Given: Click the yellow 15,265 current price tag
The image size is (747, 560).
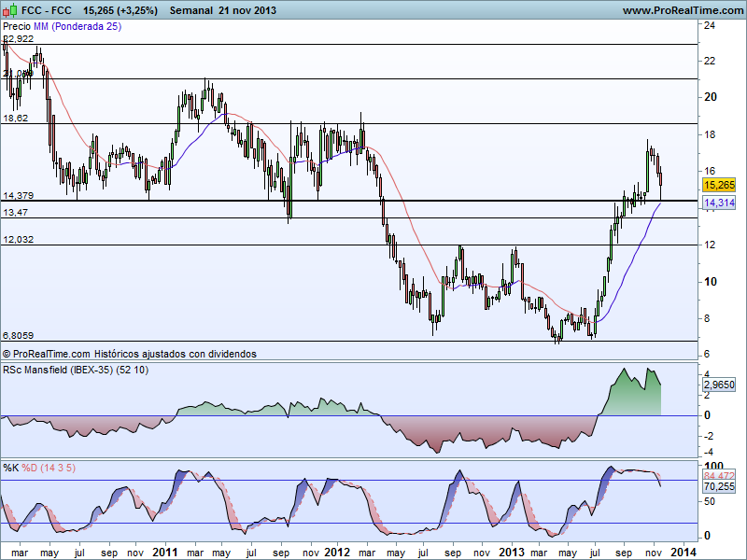Looking at the screenshot, I should click(x=717, y=186).
